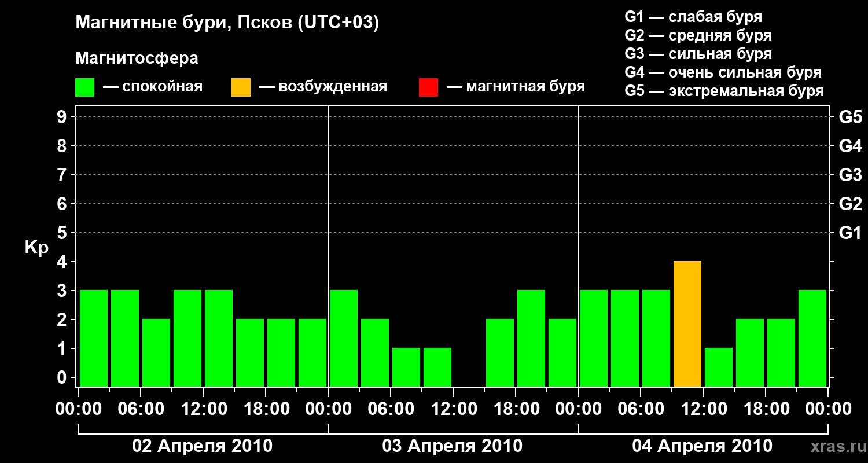Click the 18:00–21:00 bar on 03 Апреля
Image resolution: width=868 pixels, height=463 pixels.
pyautogui.click(x=531, y=339)
